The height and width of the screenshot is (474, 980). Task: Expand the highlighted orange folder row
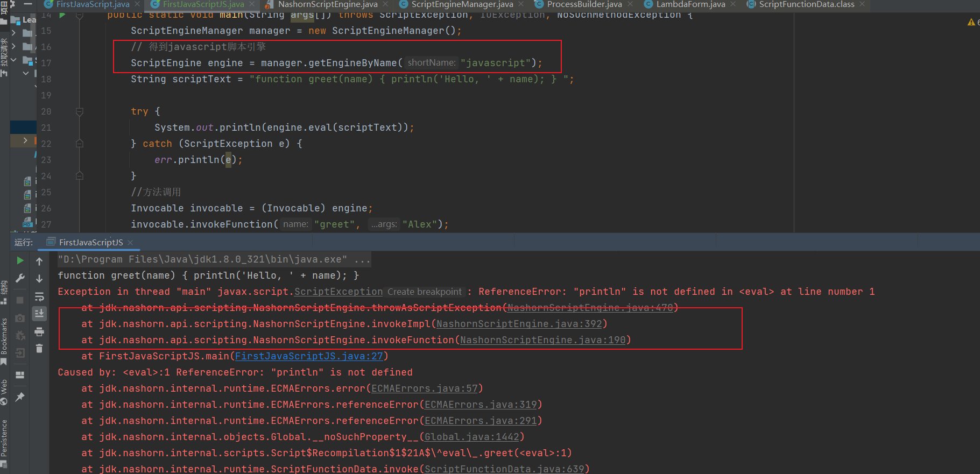coord(25,140)
